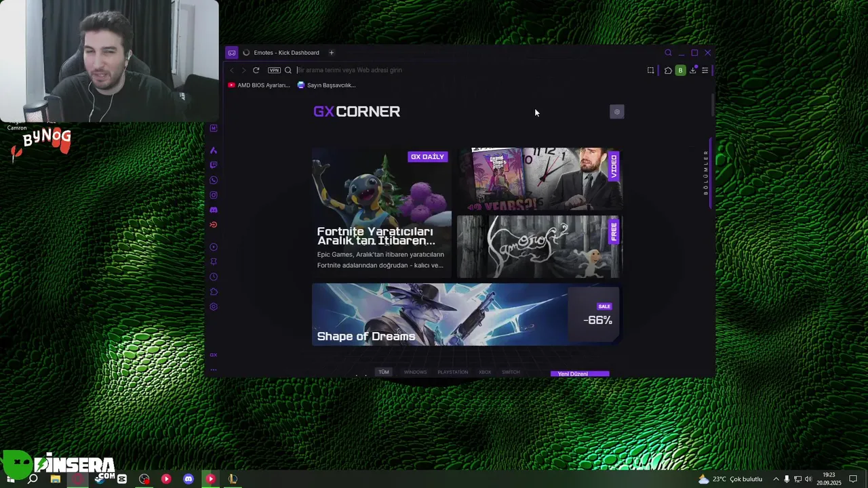The height and width of the screenshot is (488, 868).
Task: Open the sidebar player icon
Action: click(x=214, y=247)
